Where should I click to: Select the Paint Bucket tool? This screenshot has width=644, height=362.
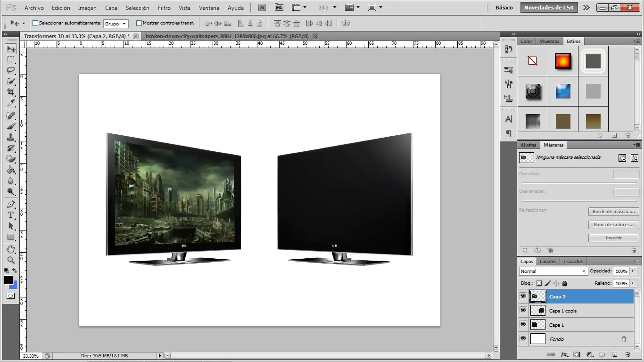[11, 170]
